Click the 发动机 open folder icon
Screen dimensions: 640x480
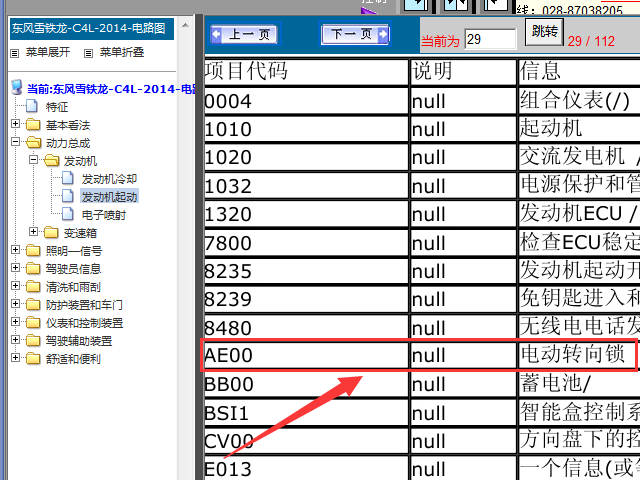[x=51, y=160]
